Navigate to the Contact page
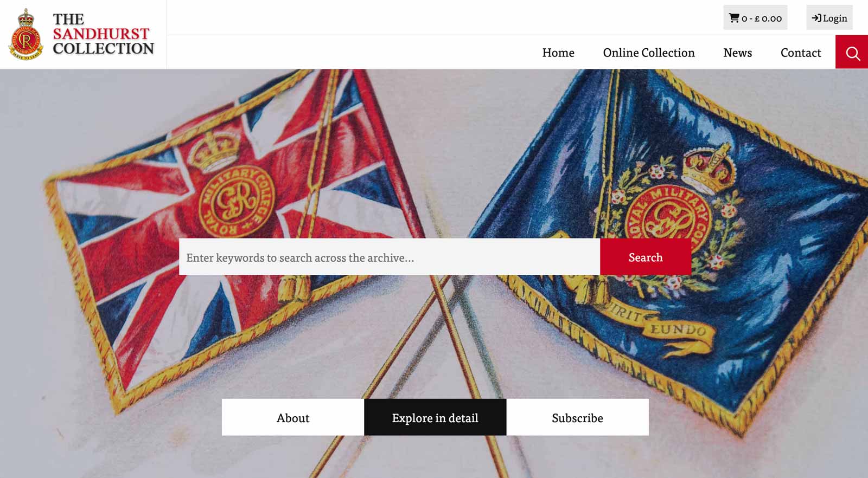The image size is (868, 478). pos(801,53)
